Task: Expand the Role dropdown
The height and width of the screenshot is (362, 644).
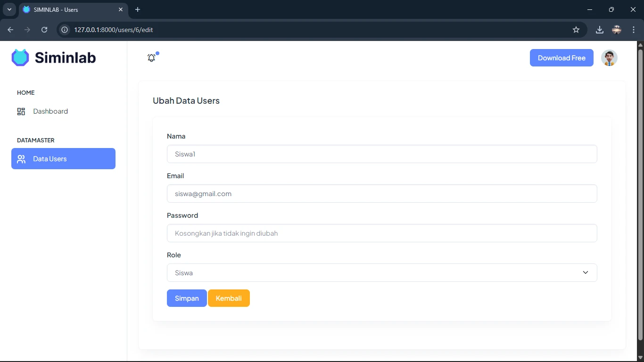Action: 381,273
